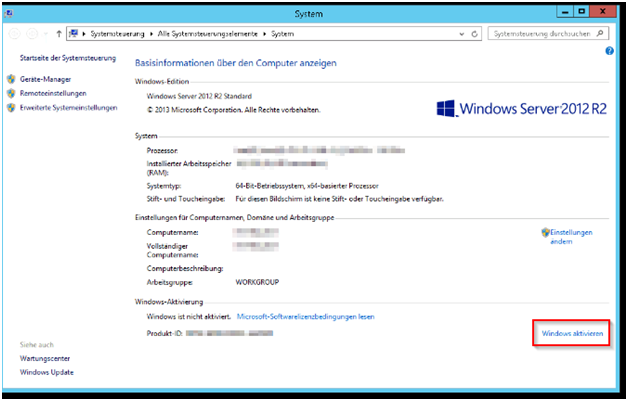
Task: Click the Windows aktivieren link
Action: tap(572, 333)
